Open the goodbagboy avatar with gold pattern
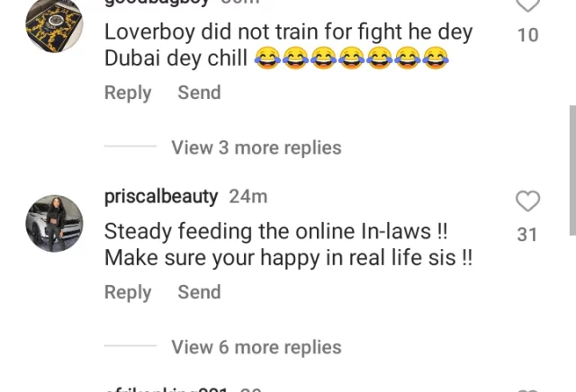The height and width of the screenshot is (392, 576). coord(54,24)
